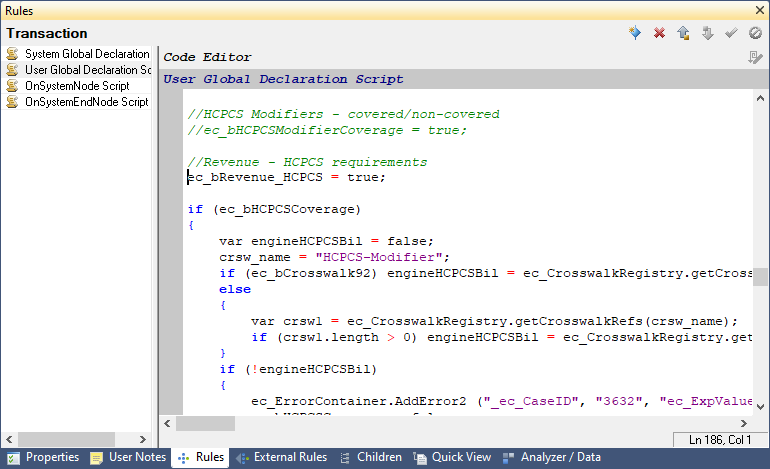Click the move rule up arrow icon
This screenshot has width=770, height=469.
683,33
